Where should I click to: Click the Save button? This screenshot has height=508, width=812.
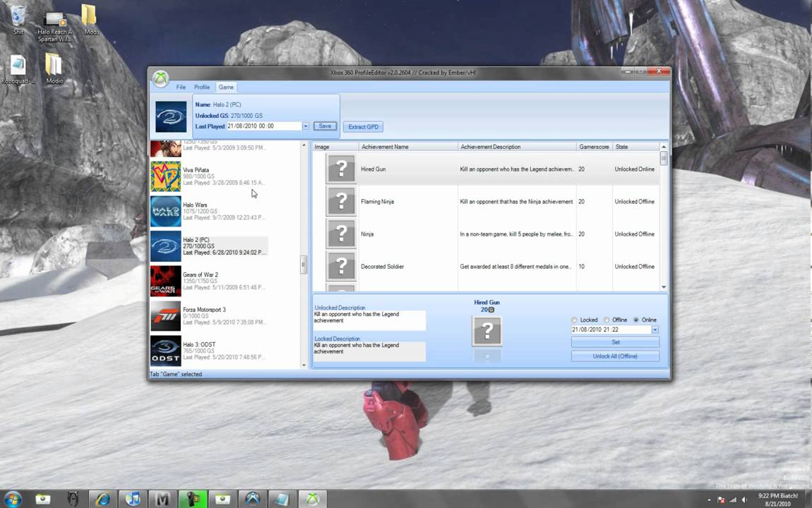[x=325, y=126]
